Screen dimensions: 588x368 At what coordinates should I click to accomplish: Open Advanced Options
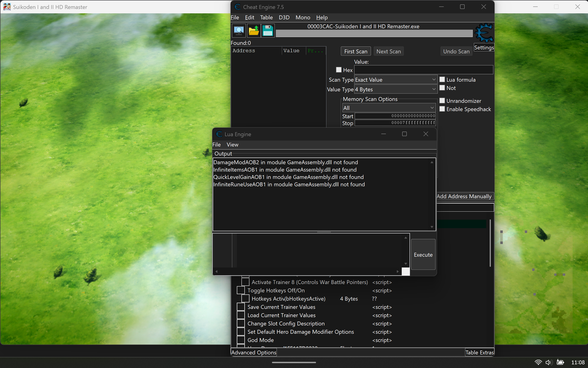point(254,352)
